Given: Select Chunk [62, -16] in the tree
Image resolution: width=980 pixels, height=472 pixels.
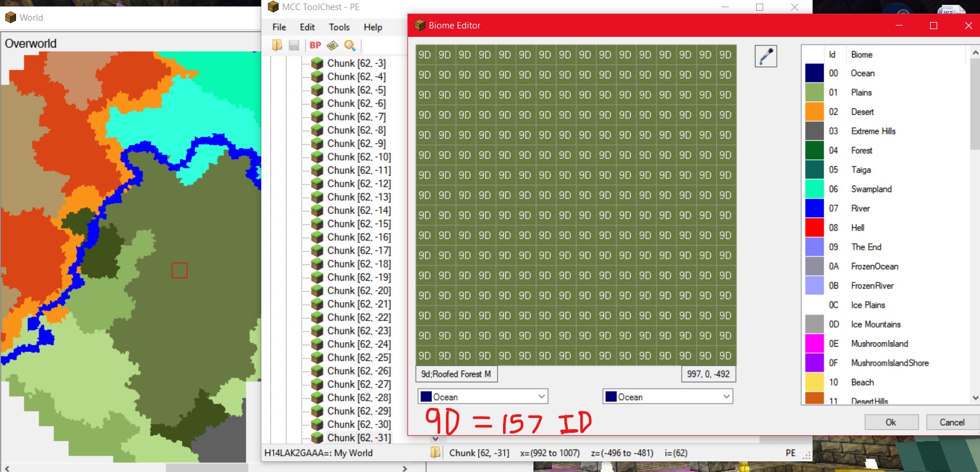Looking at the screenshot, I should (359, 237).
